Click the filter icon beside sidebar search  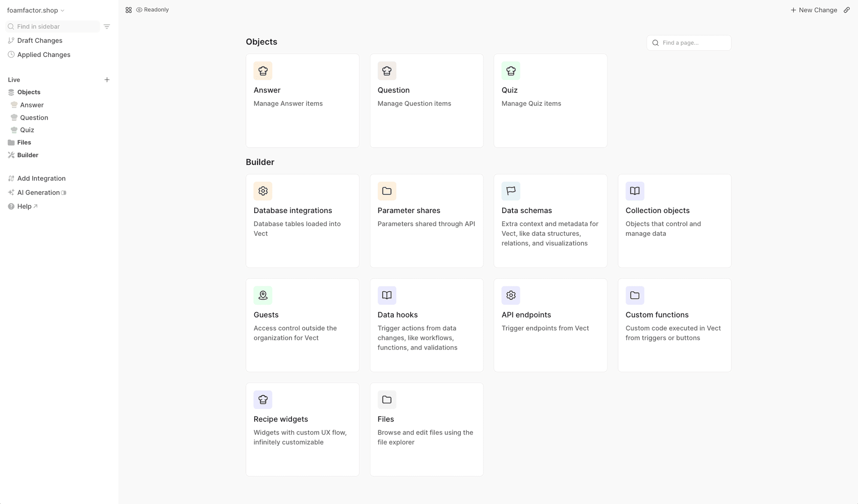[106, 26]
